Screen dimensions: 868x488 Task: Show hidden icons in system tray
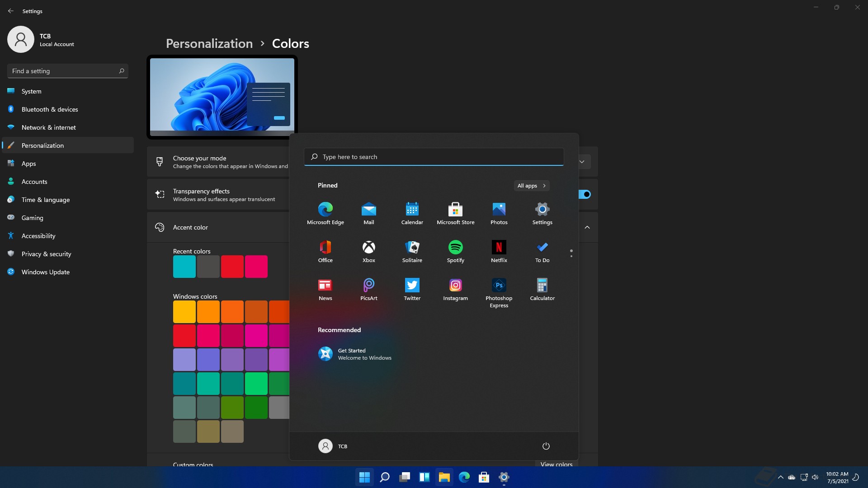(781, 477)
